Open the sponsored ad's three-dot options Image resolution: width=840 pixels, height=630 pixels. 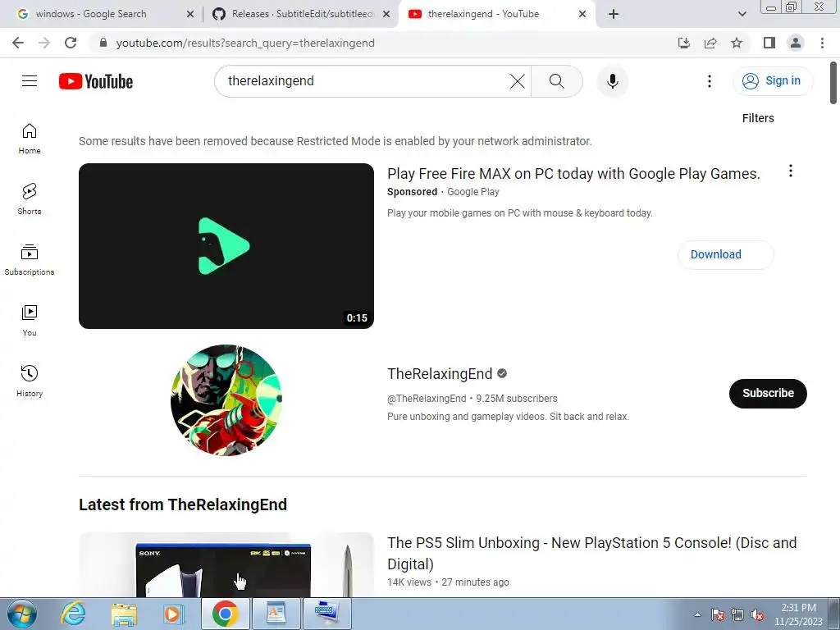[x=790, y=171]
